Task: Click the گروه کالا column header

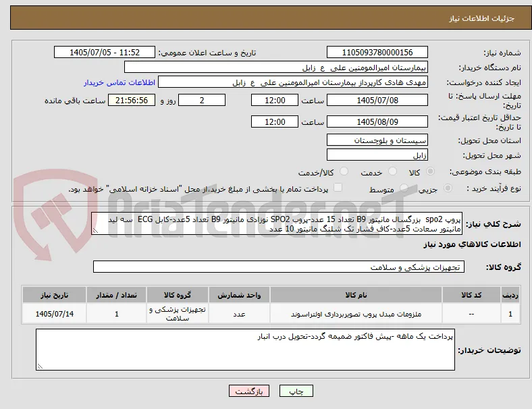Action: point(177,295)
